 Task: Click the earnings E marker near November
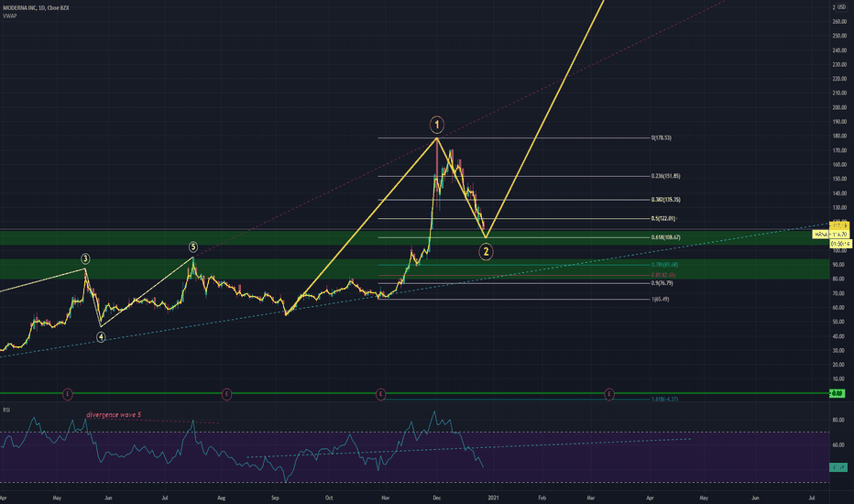click(x=380, y=394)
